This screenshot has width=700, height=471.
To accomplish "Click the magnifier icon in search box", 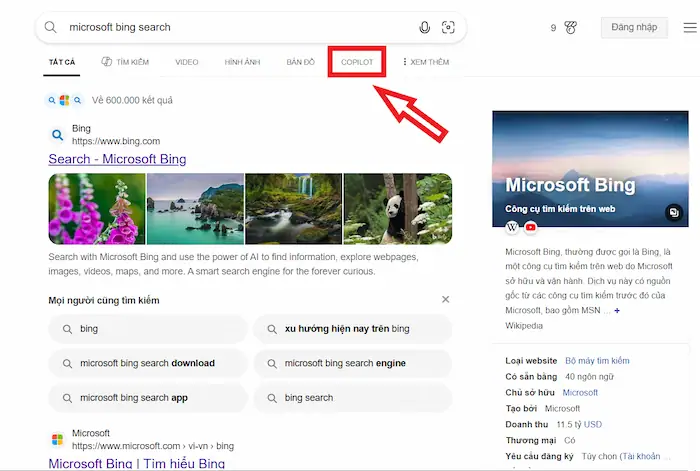I will coord(50,27).
